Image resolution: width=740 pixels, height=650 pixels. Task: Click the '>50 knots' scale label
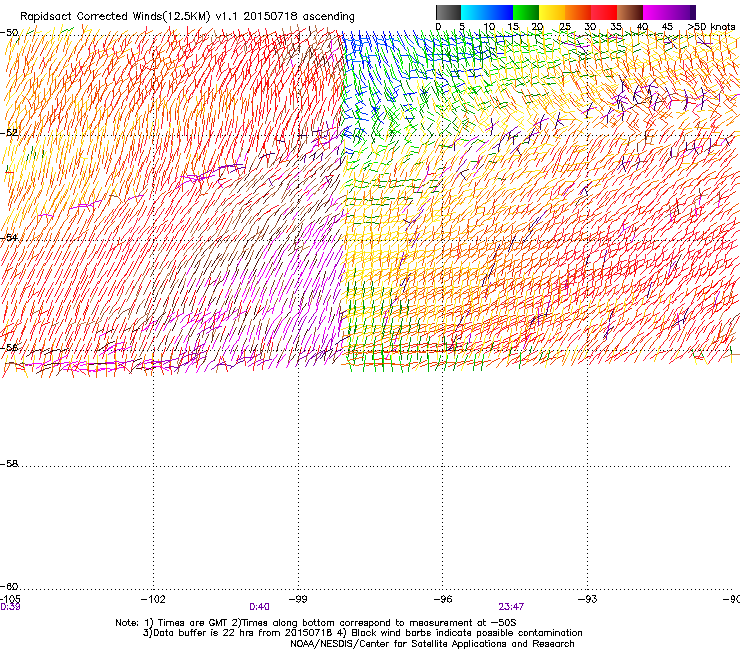711,26
